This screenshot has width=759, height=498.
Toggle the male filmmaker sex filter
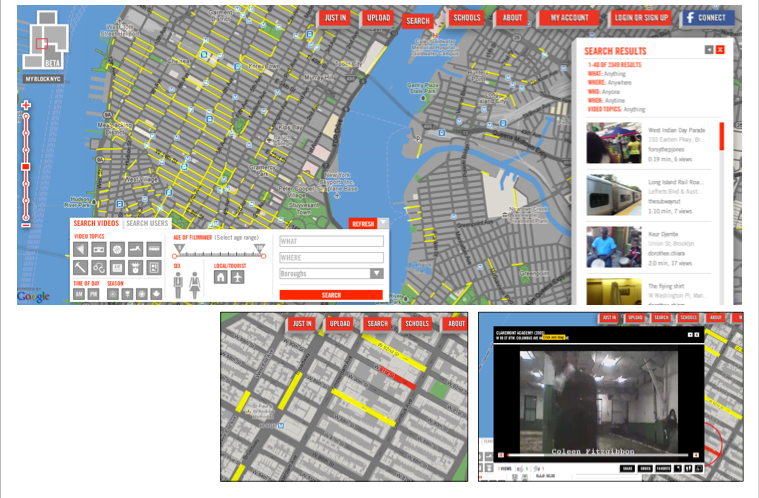[x=178, y=285]
